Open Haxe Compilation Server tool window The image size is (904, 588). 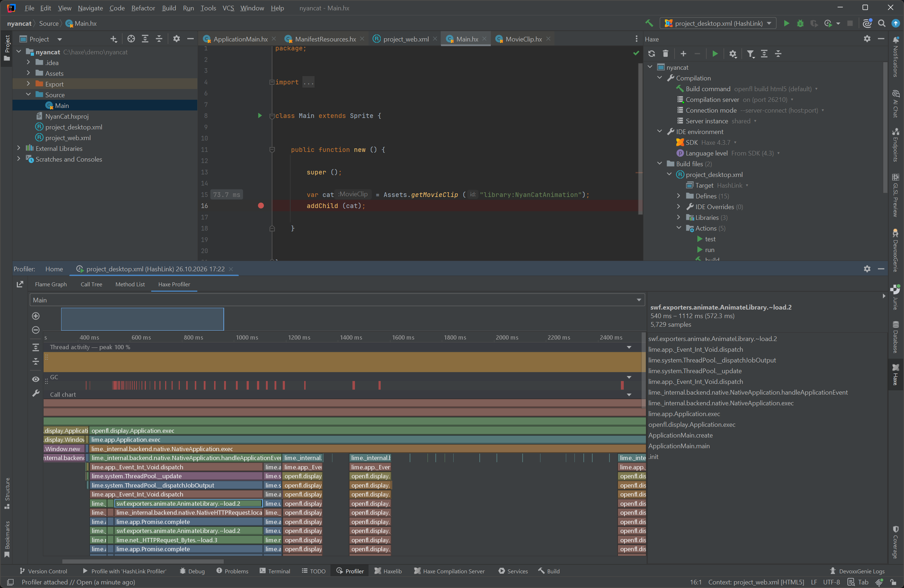click(x=449, y=571)
